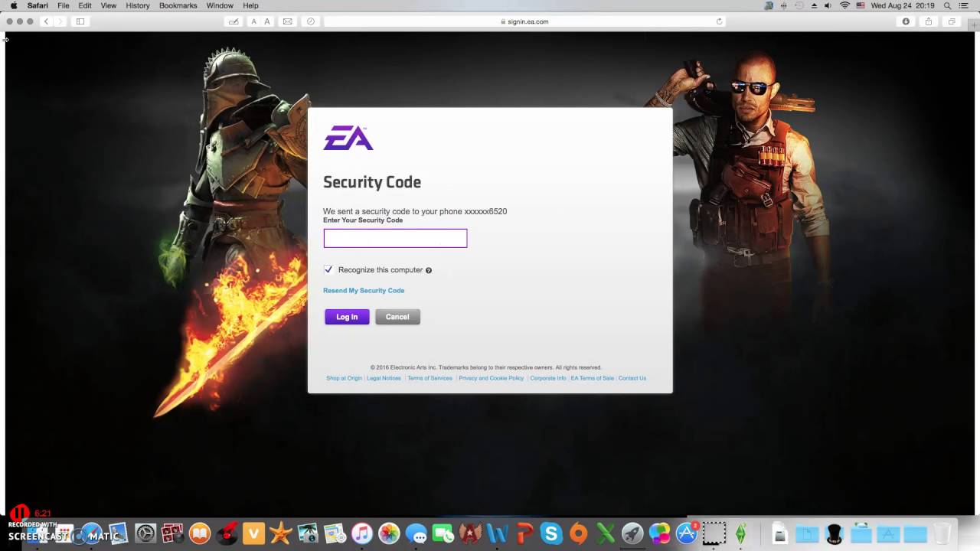Open the starfish app in Dock
980x551 pixels.
pyautogui.click(x=281, y=533)
